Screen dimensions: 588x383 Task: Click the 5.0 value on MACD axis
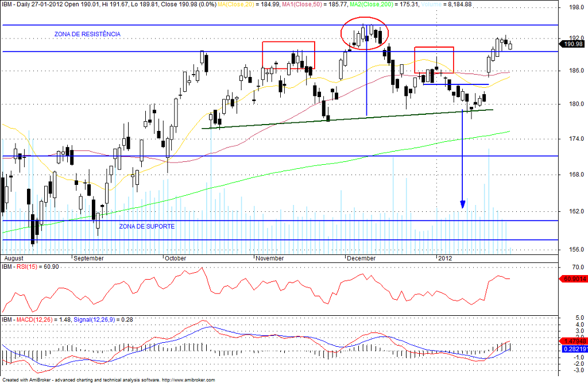[x=579, y=318]
